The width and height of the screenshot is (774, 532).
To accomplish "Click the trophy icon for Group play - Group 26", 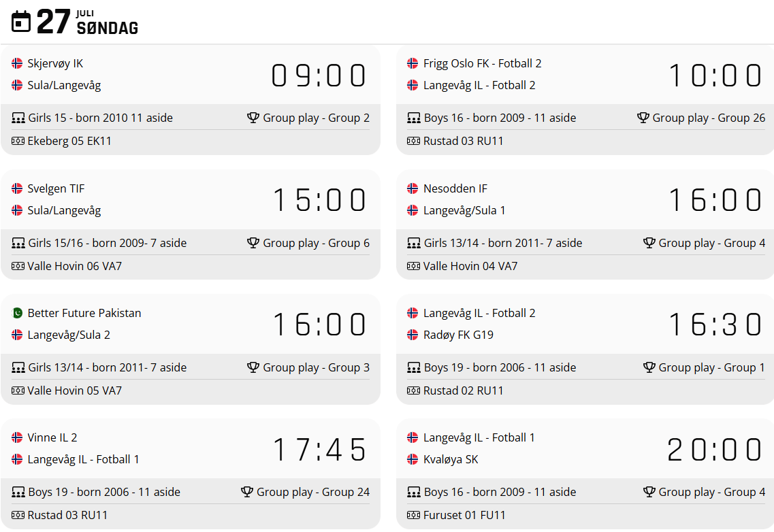I will [x=643, y=118].
